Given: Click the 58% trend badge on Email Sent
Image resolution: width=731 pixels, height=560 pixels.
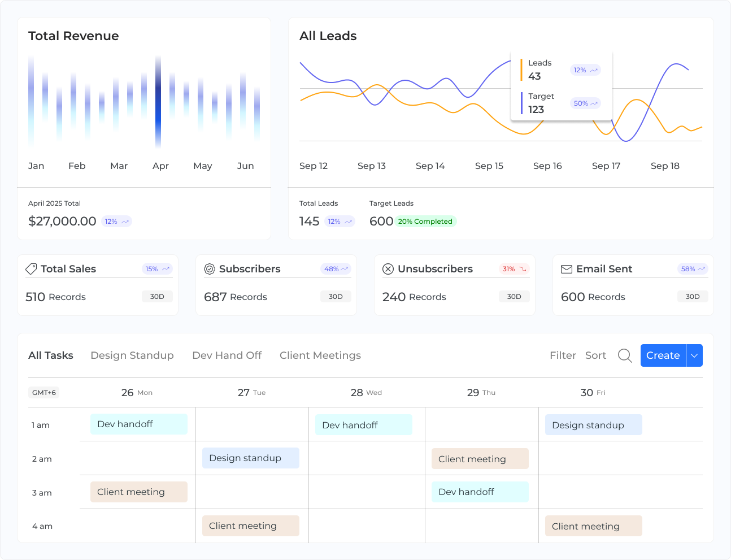Looking at the screenshot, I should 692,268.
